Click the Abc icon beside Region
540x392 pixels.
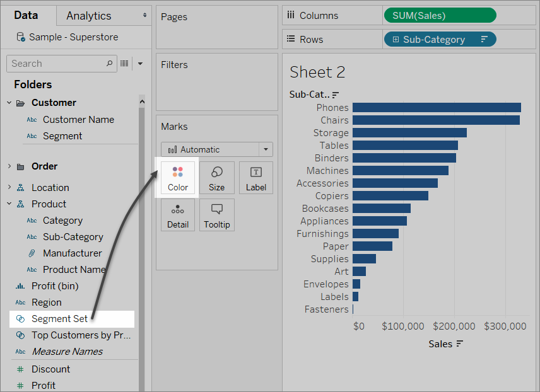(20, 303)
